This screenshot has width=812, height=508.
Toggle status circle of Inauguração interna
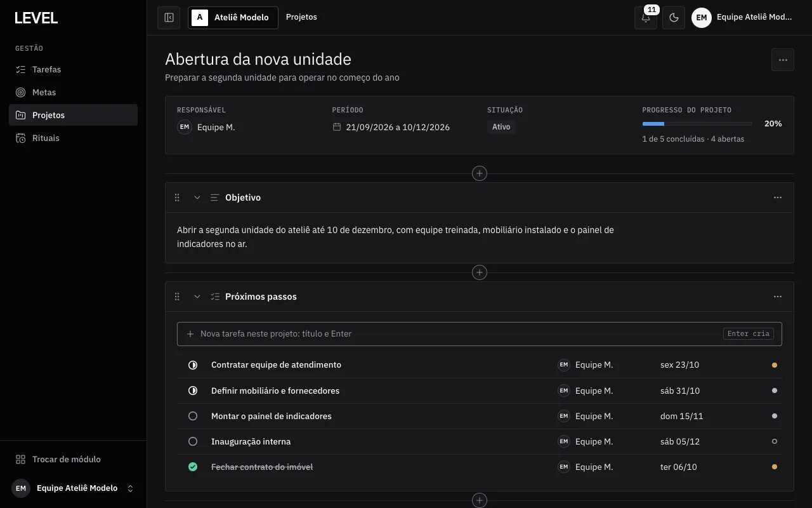point(193,441)
